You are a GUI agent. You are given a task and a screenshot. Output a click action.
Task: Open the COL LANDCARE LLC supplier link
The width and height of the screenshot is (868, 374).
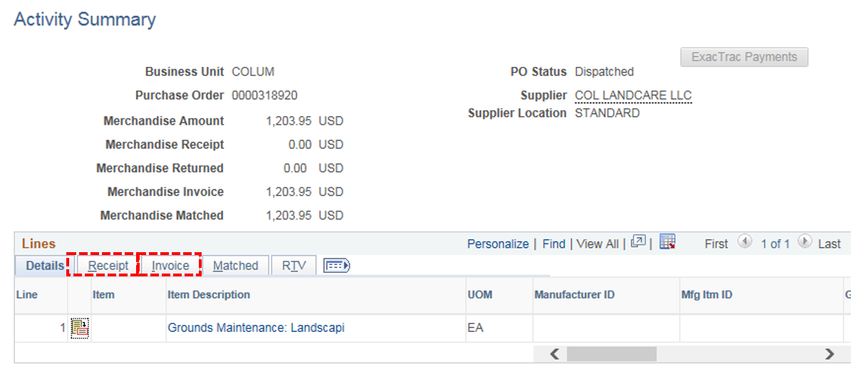[x=634, y=95]
